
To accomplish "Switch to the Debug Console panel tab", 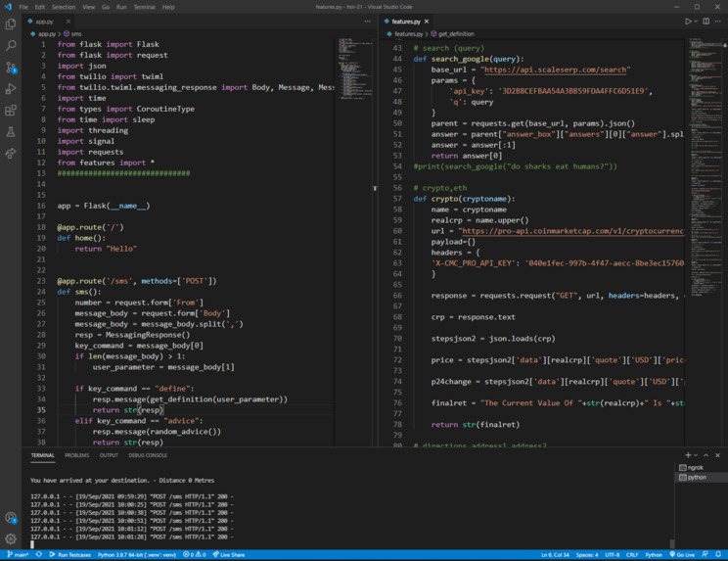I will pyautogui.click(x=149, y=455).
